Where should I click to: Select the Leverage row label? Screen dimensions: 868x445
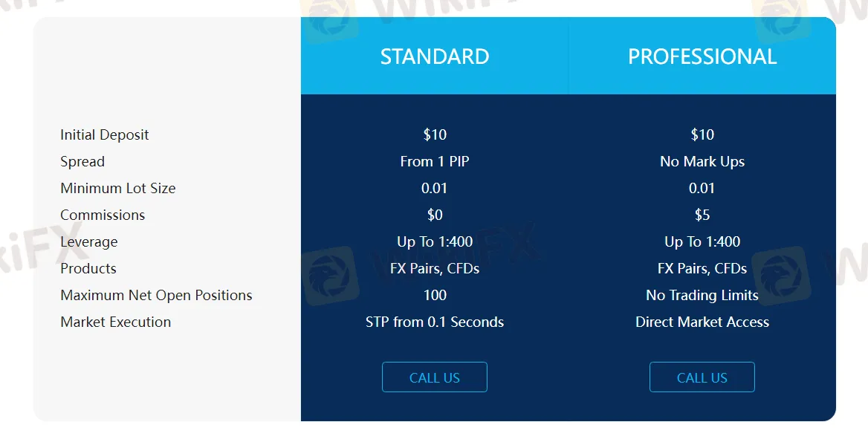(88, 241)
